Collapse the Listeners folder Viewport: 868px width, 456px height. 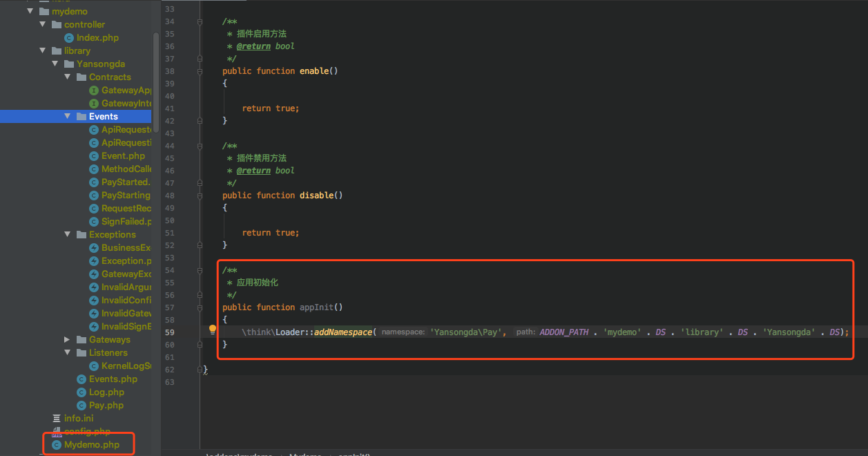(x=67, y=353)
